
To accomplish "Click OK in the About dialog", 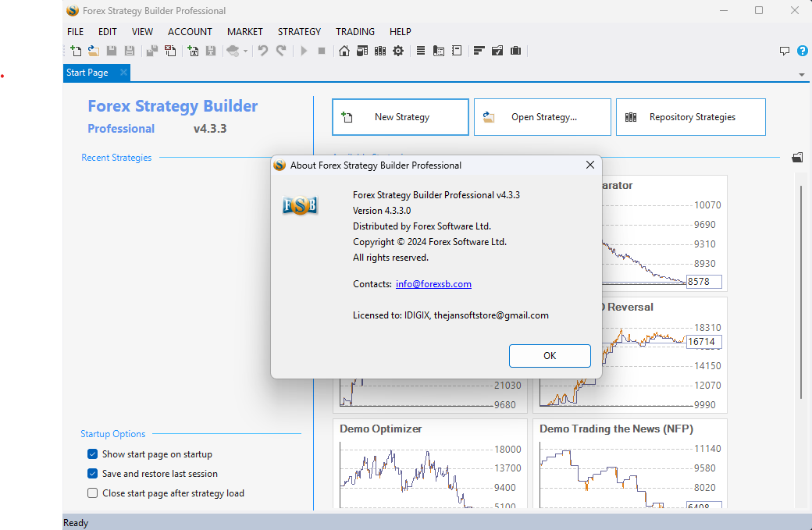I will [x=550, y=356].
